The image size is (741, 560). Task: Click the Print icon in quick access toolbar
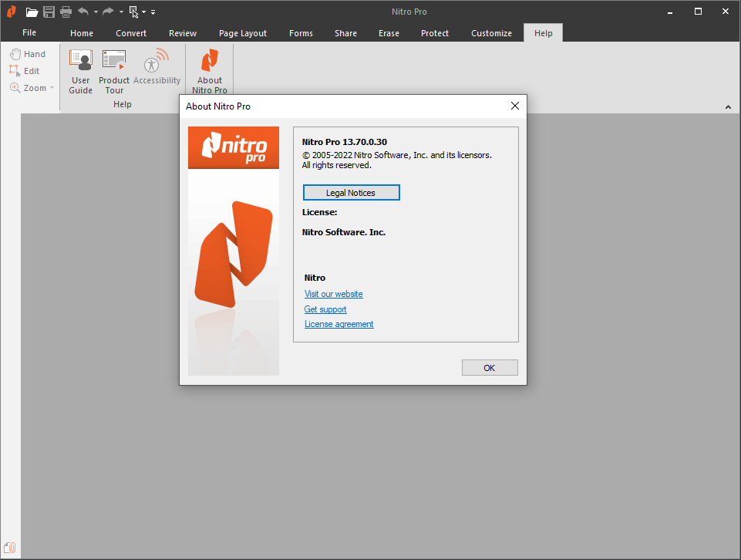[x=66, y=12]
